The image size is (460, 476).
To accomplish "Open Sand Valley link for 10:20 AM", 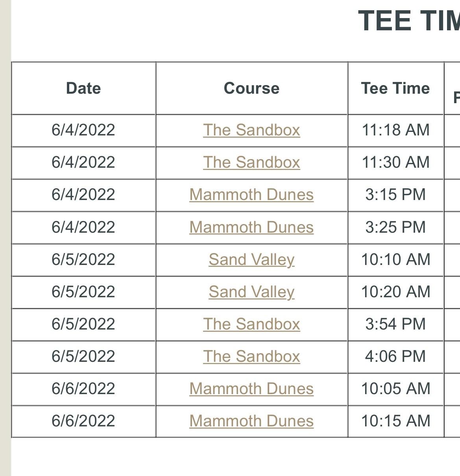I will [x=251, y=292].
